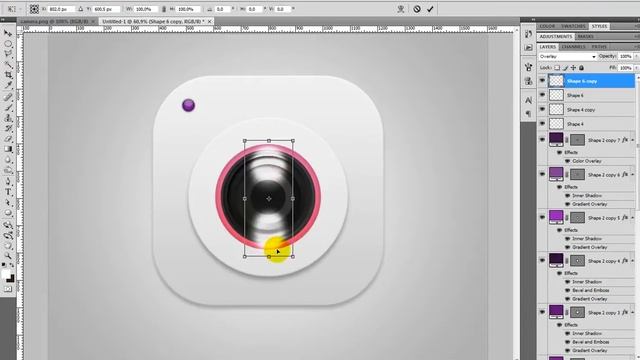Switch to the Channels tab
The width and height of the screenshot is (640, 360).
click(x=573, y=47)
